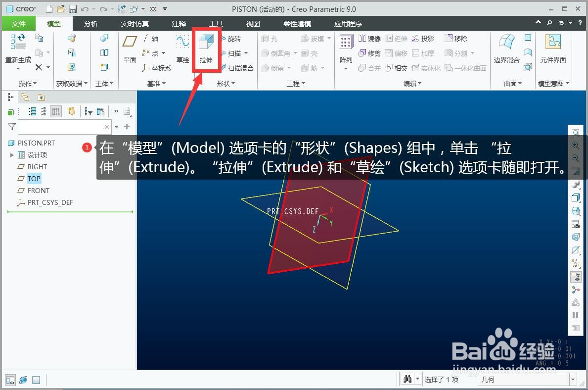Select the TOP plane in model tree

pyautogui.click(x=34, y=179)
